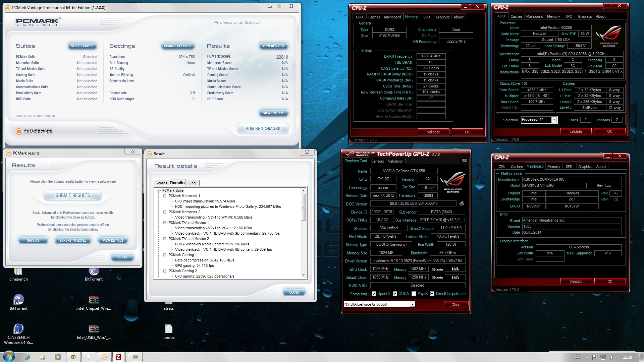
Task: Collapse the PCMark Memories 1 node
Action: click(165, 196)
